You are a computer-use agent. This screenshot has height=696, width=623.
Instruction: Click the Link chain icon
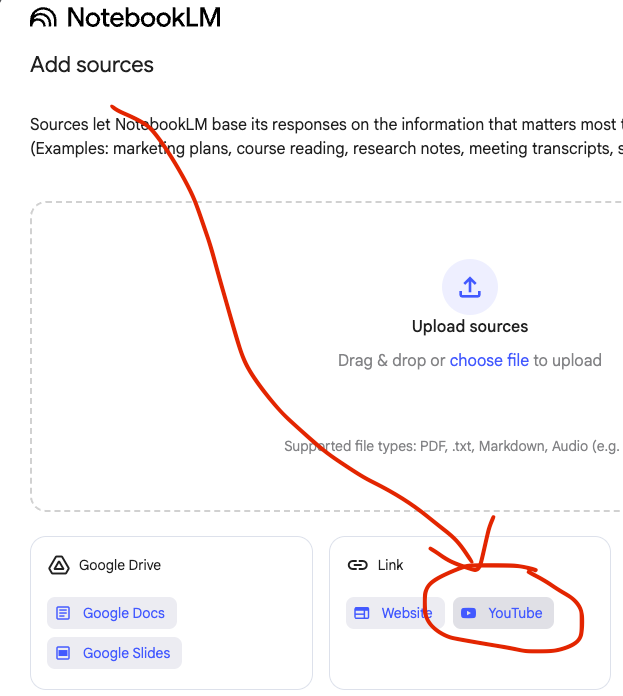coord(358,565)
